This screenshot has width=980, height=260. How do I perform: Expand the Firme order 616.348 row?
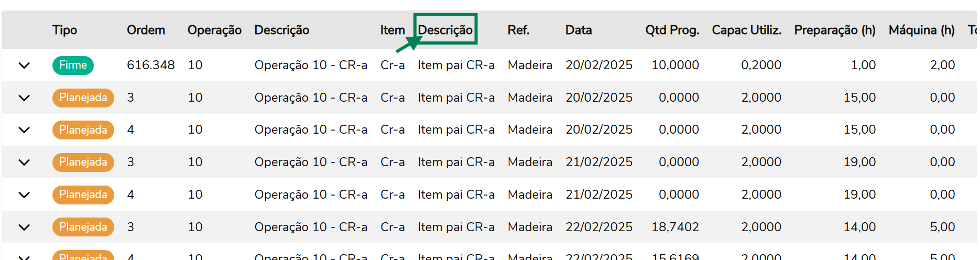[x=24, y=66]
